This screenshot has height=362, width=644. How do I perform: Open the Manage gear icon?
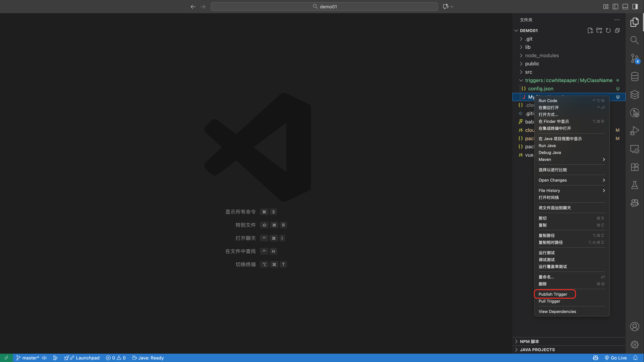pyautogui.click(x=634, y=345)
